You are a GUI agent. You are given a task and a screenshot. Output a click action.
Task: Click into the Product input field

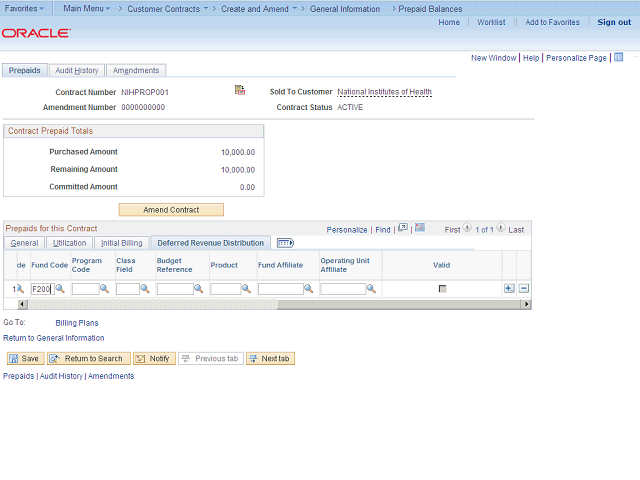click(226, 289)
